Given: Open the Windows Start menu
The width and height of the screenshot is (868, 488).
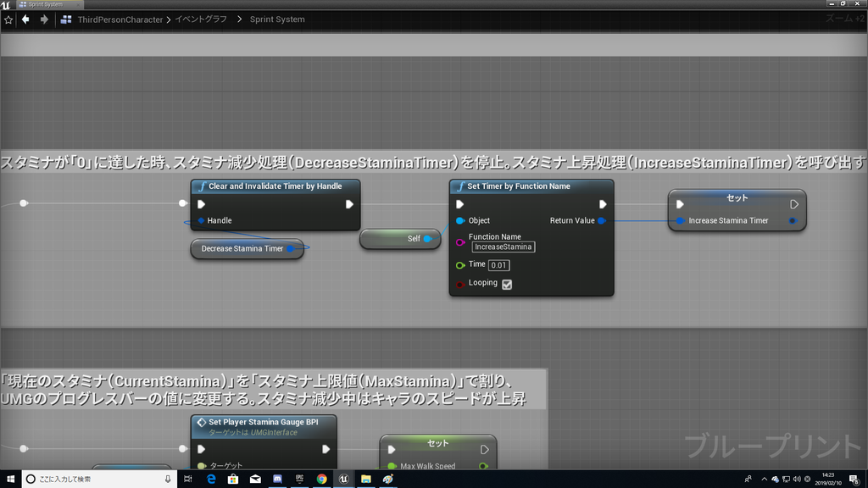Looking at the screenshot, I should [x=9, y=479].
